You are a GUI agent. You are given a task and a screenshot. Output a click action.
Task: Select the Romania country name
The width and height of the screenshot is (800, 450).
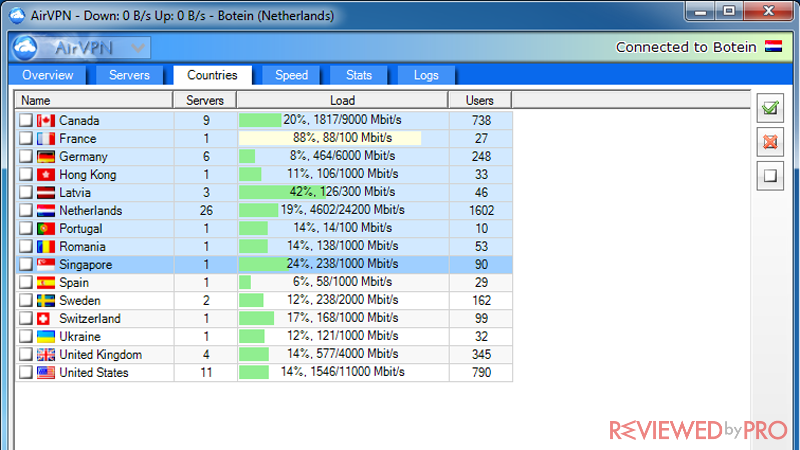pyautogui.click(x=82, y=247)
